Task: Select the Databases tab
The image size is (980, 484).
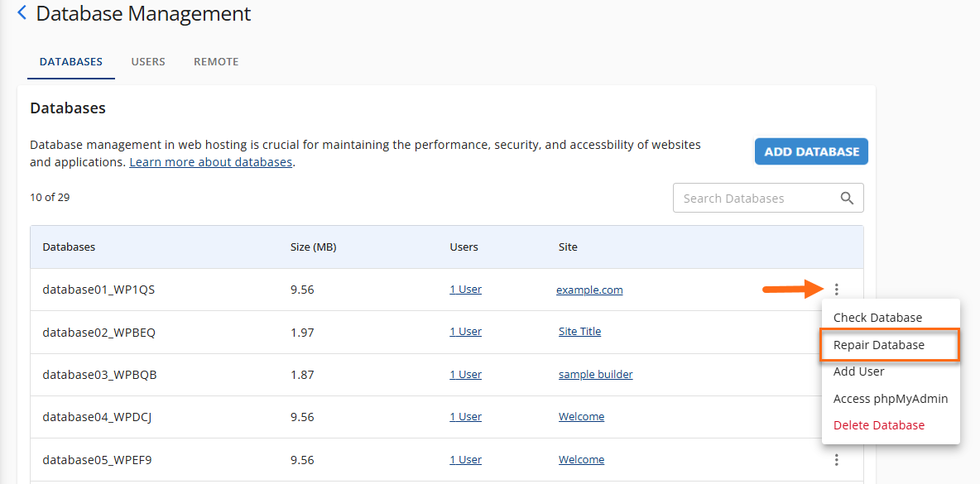Action: (x=71, y=62)
